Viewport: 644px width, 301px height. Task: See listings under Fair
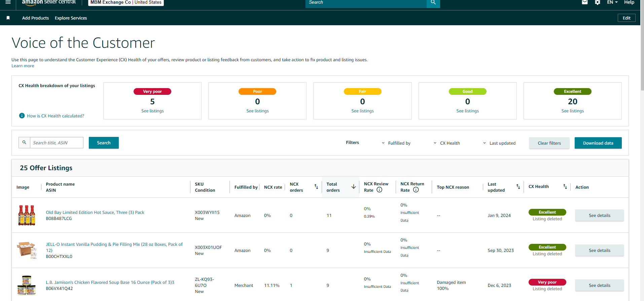(362, 111)
